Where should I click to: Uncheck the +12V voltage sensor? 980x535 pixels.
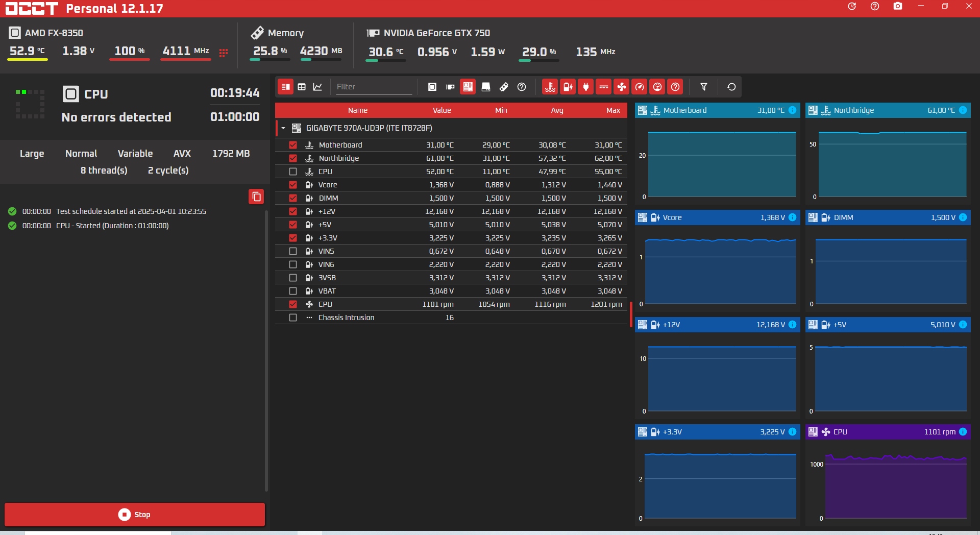(293, 211)
